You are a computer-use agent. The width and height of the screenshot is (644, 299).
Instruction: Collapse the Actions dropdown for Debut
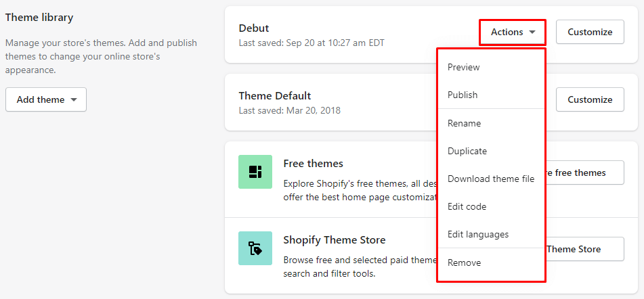(513, 32)
